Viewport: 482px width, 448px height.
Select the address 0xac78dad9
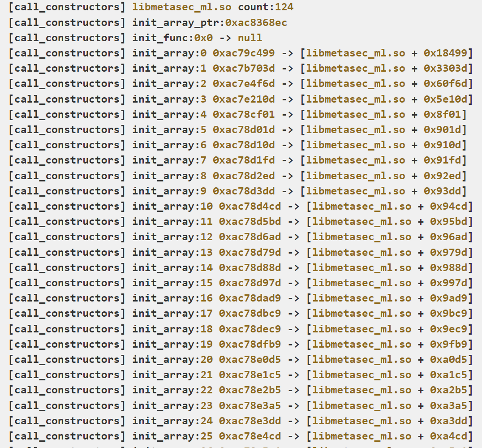250,298
